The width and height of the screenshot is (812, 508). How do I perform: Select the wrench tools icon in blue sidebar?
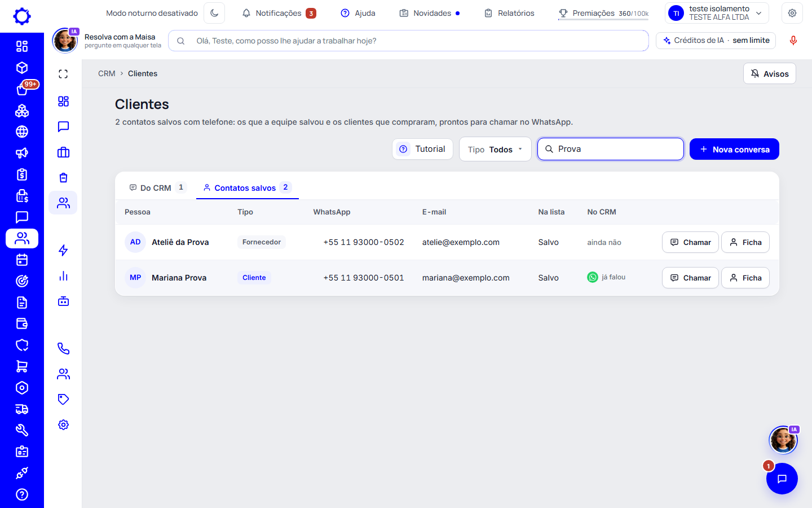22,430
